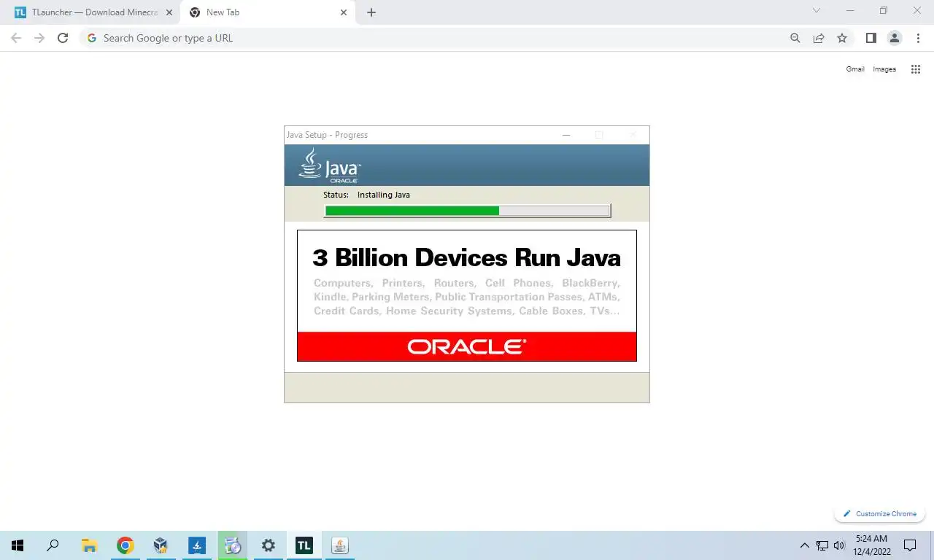Open the TL TLauncher taskbar icon
The image size is (934, 560).
click(x=304, y=545)
